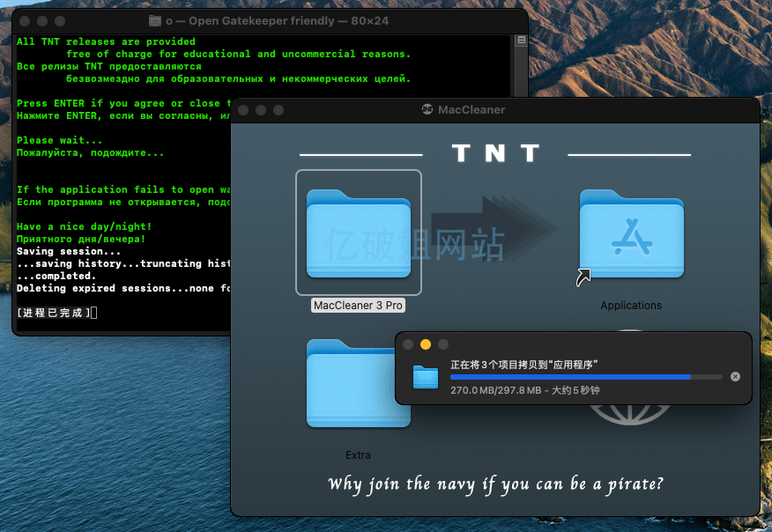
Task: Click the folder proxy icon in Terminal title
Action: [x=155, y=20]
